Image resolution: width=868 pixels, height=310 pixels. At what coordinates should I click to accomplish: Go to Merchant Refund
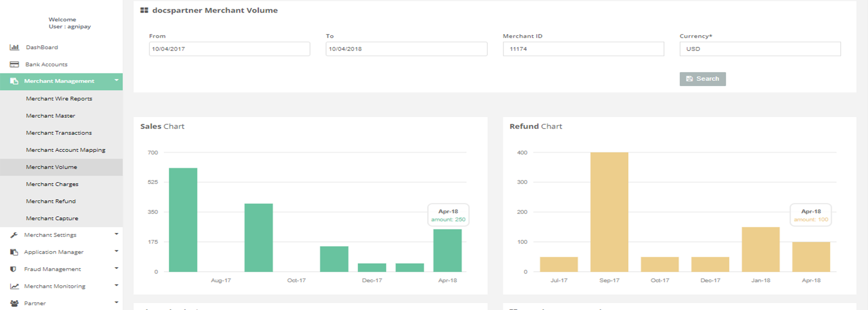pos(51,201)
